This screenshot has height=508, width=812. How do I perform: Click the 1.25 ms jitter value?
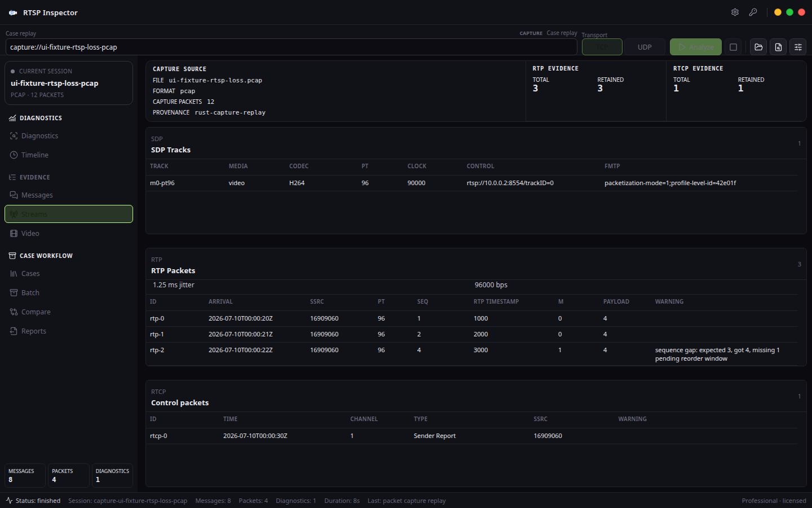tap(174, 285)
